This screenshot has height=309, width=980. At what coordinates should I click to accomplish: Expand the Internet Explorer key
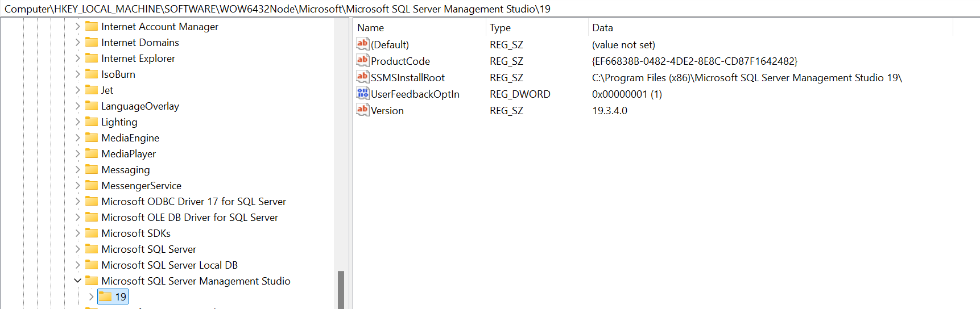[77, 58]
